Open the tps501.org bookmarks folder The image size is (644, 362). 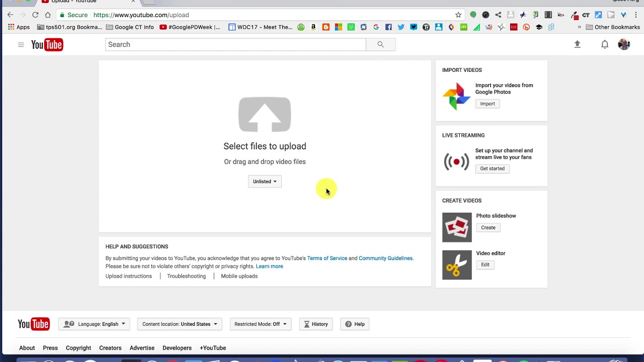tap(69, 27)
